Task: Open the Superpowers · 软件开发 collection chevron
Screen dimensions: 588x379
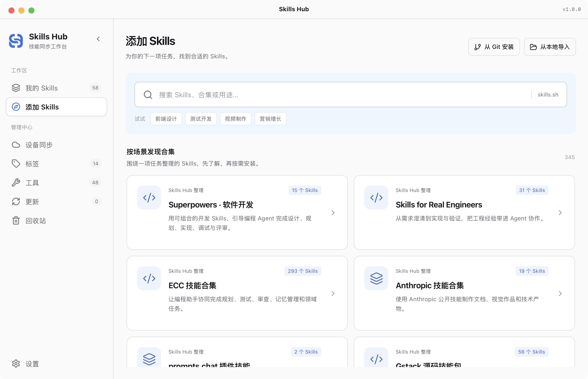Action: [x=333, y=213]
